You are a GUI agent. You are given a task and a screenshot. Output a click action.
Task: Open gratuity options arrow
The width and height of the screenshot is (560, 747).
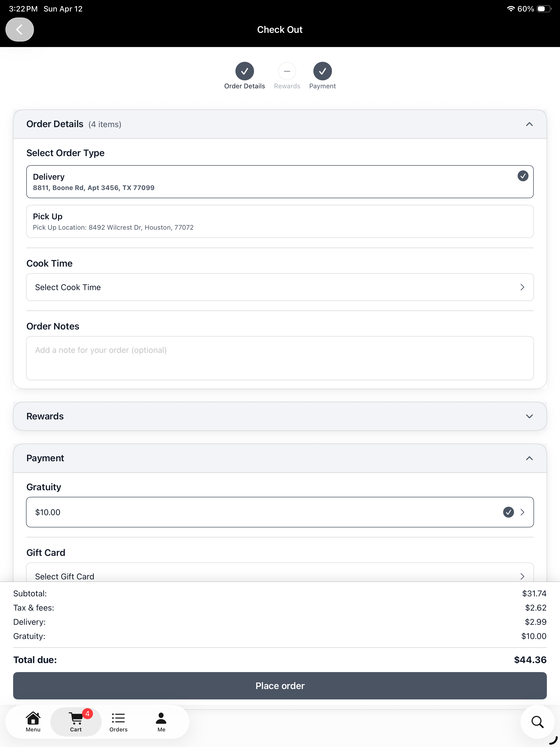pyautogui.click(x=523, y=512)
